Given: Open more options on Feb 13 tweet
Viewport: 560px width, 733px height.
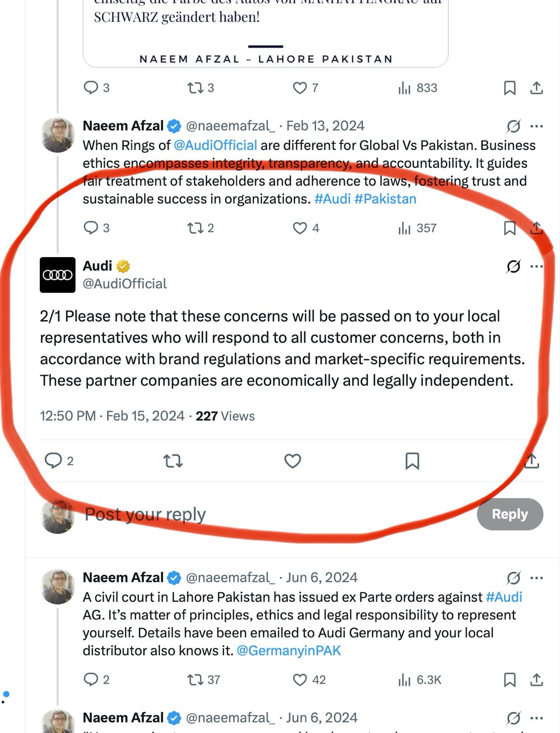Looking at the screenshot, I should [536, 126].
